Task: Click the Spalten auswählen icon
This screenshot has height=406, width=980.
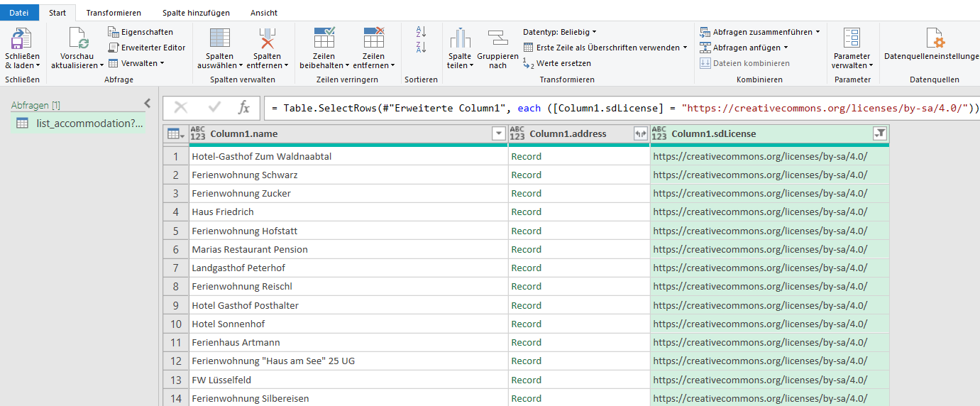Action: 219,38
